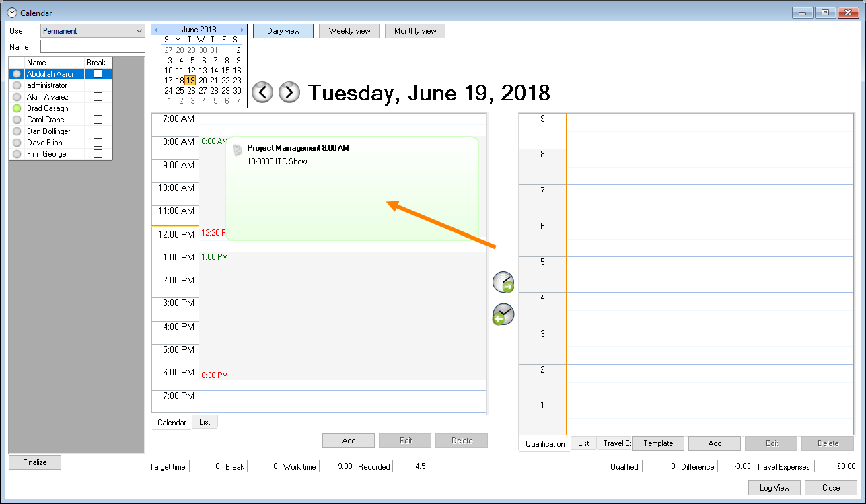Go to next day with right arrow

[x=289, y=92]
